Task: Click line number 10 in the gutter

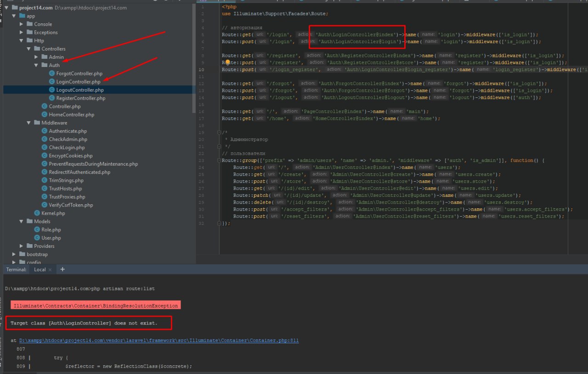Action: point(202,70)
